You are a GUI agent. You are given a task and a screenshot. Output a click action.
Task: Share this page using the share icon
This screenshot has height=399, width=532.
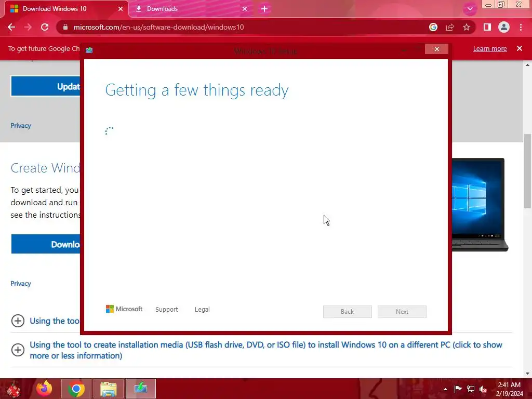[450, 27]
